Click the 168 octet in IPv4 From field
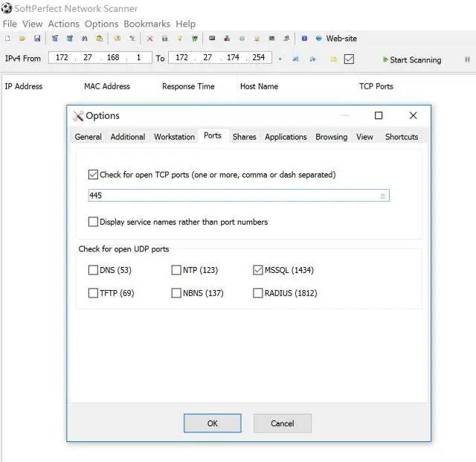 click(x=113, y=57)
